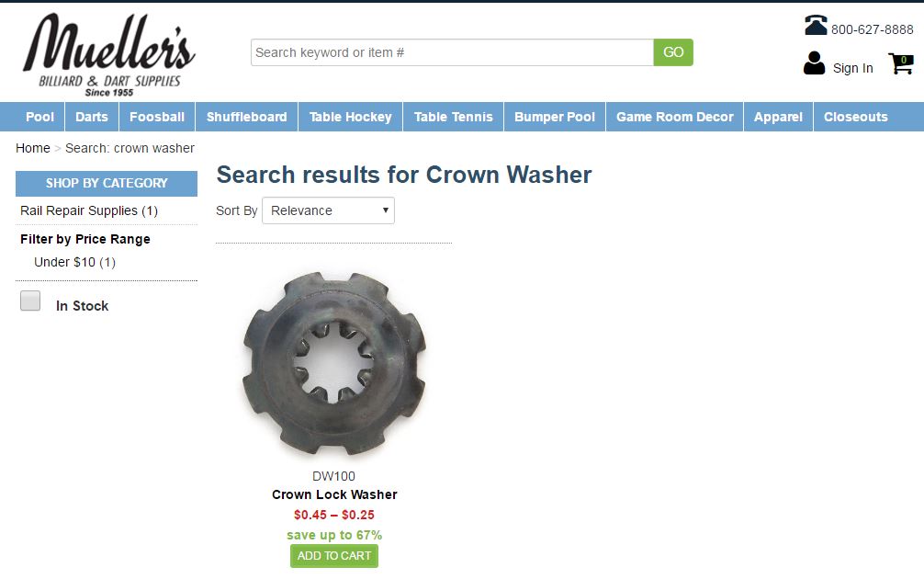This screenshot has height=579, width=924.
Task: Go to Mueller's logo homepage
Action: click(109, 54)
